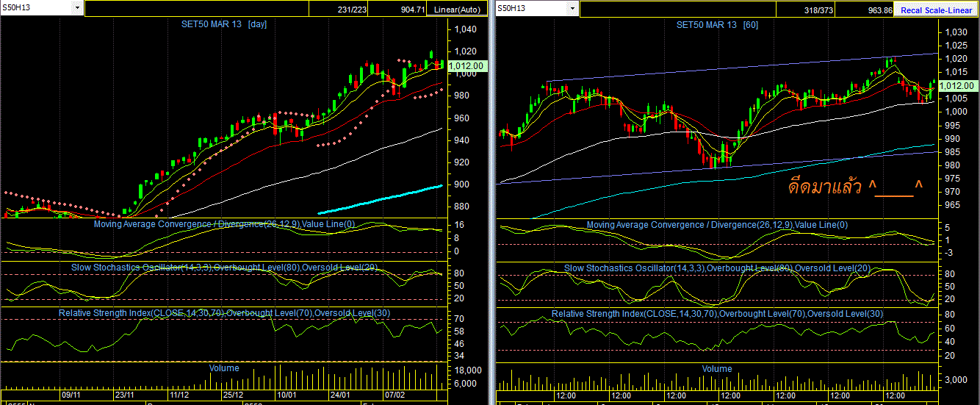
Task: Click the 09/11 date on the day axis
Action: click(71, 395)
